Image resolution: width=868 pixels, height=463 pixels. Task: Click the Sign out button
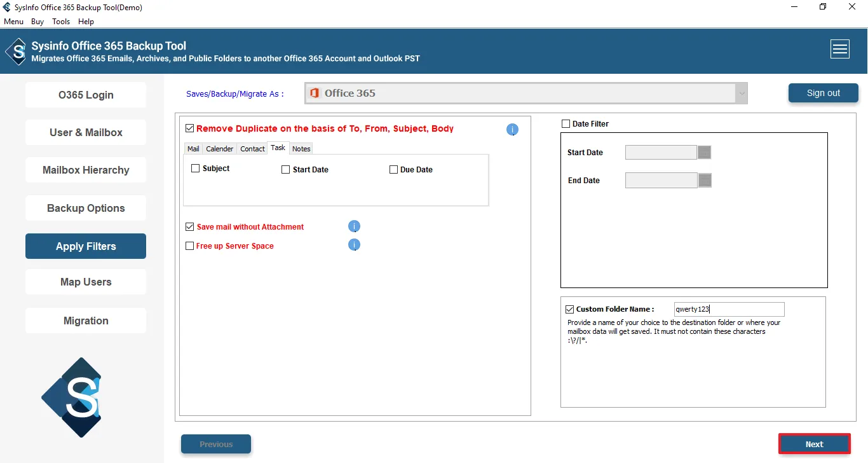(823, 93)
